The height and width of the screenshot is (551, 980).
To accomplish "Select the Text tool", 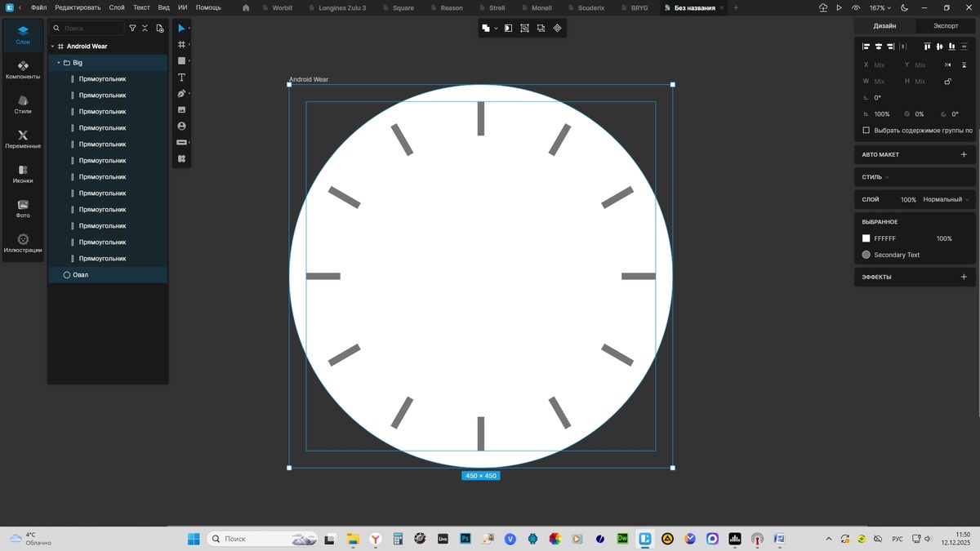I will coord(181,78).
